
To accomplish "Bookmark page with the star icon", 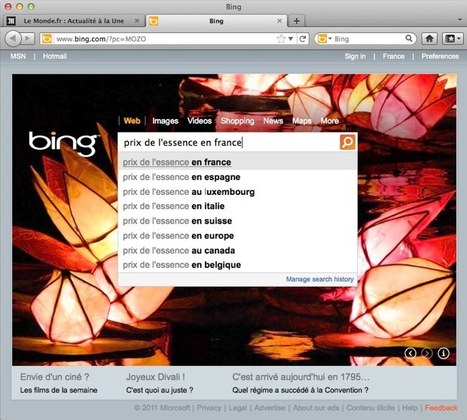I will tap(281, 39).
